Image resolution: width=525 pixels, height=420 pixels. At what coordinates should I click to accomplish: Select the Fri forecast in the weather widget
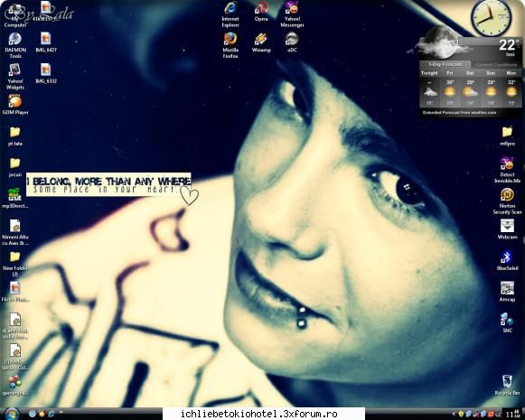click(x=450, y=88)
